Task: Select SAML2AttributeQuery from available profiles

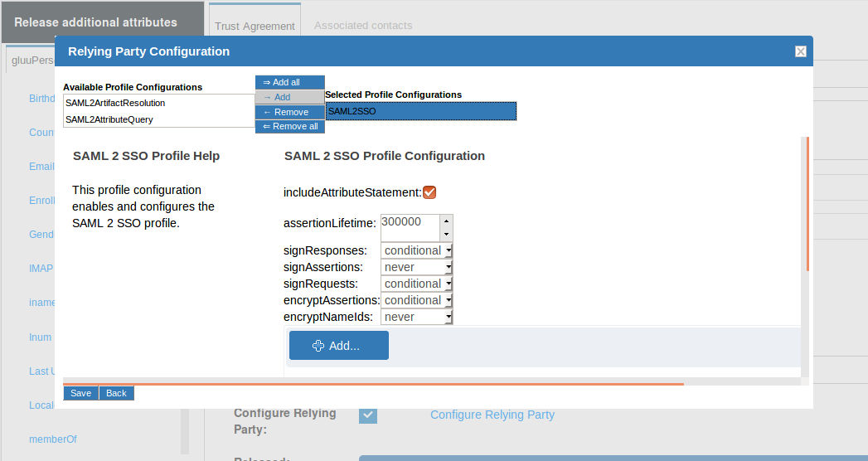Action: point(109,119)
